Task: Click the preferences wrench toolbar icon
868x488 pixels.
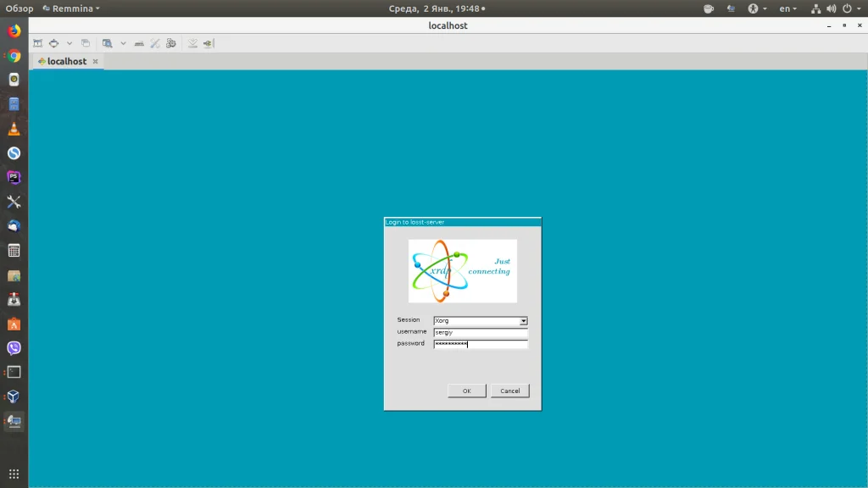Action: click(x=154, y=43)
